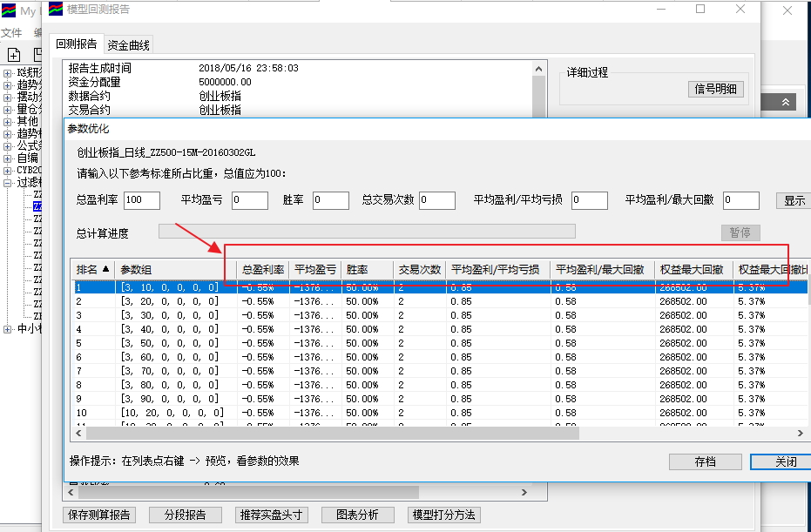
Task: Click the 信号明细 button
Action: pyautogui.click(x=715, y=88)
